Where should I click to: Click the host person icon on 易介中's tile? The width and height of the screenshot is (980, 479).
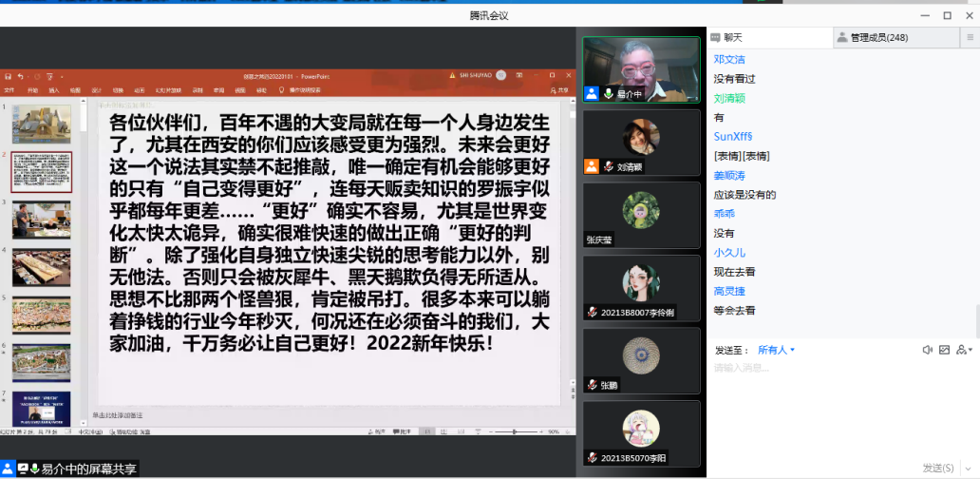(592, 94)
